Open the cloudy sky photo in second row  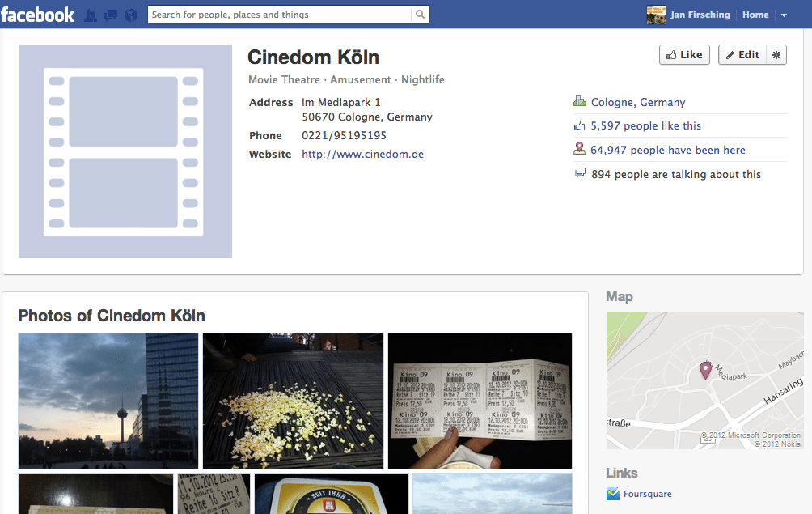[x=493, y=493]
